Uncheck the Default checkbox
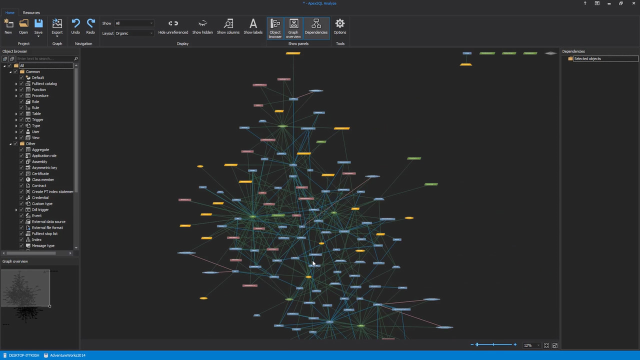 22,78
